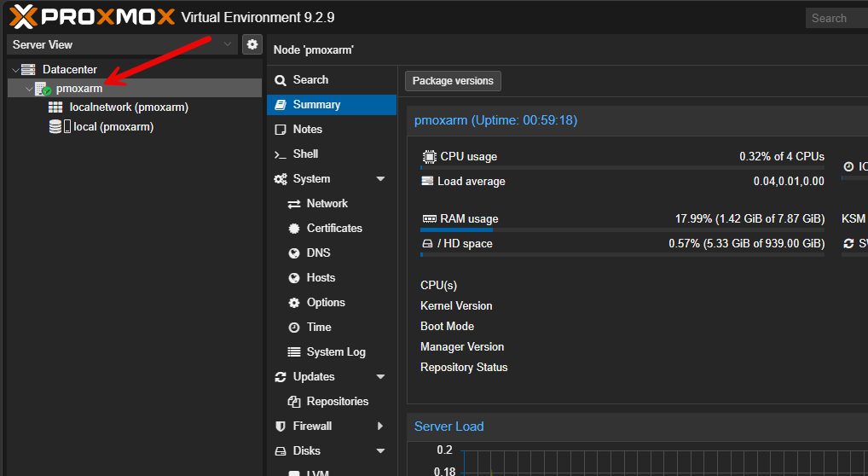
Task: Click the Options gear icon
Action: point(294,303)
